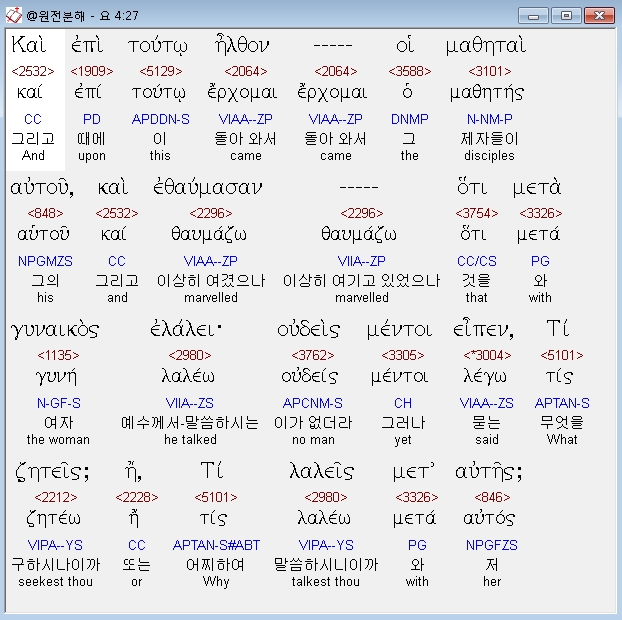
Task: Click the lemma μαθητής
Action: point(487,93)
